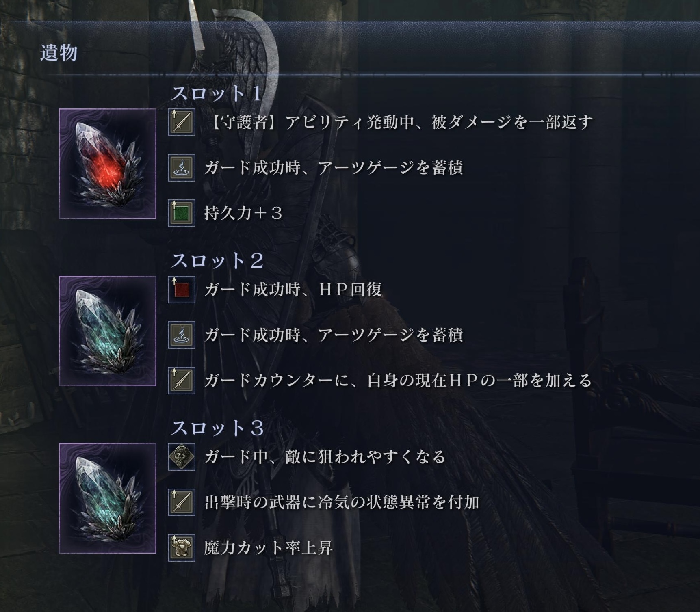Select the 持久力+3 effect text
The width and height of the screenshot is (700, 612).
(x=243, y=213)
